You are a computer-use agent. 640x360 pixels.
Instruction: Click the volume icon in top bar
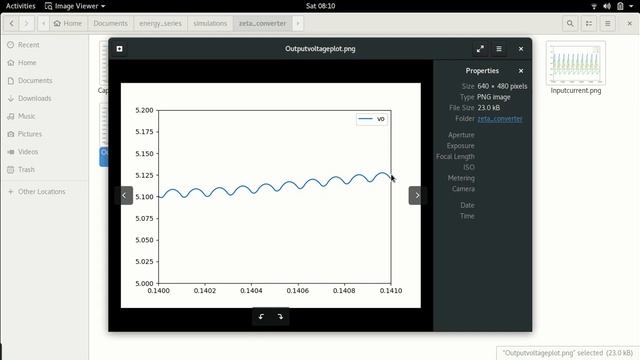click(x=607, y=6)
